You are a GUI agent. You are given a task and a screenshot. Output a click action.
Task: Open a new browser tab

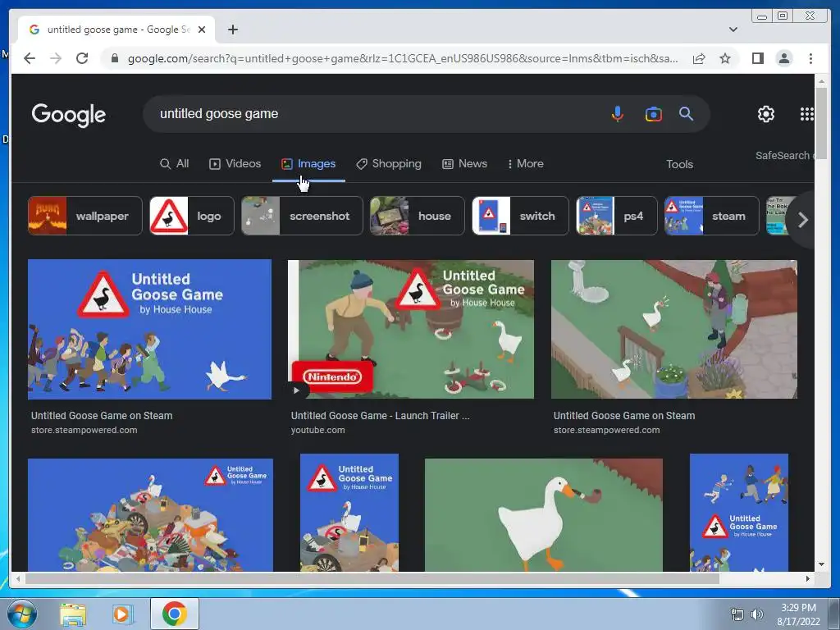click(232, 30)
